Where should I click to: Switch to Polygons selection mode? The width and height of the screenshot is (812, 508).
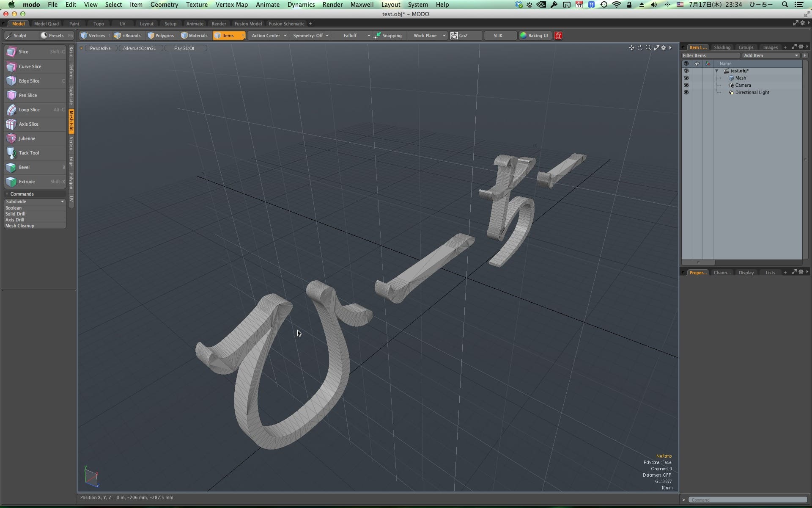(x=161, y=36)
